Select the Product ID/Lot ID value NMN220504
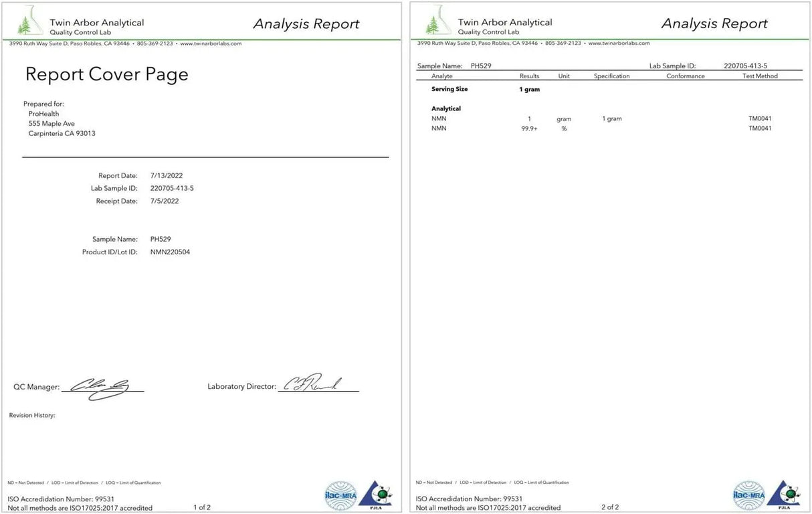The image size is (812, 514). pyautogui.click(x=170, y=252)
